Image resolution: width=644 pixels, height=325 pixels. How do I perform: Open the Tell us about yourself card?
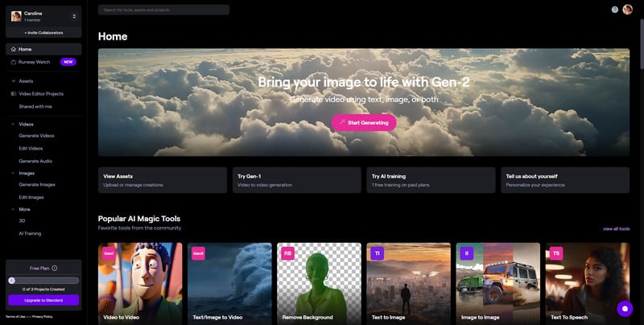click(565, 180)
